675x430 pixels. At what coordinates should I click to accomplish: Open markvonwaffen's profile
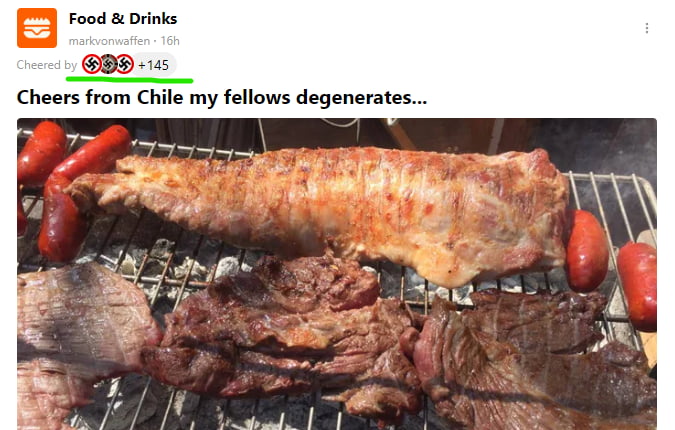[x=109, y=41]
